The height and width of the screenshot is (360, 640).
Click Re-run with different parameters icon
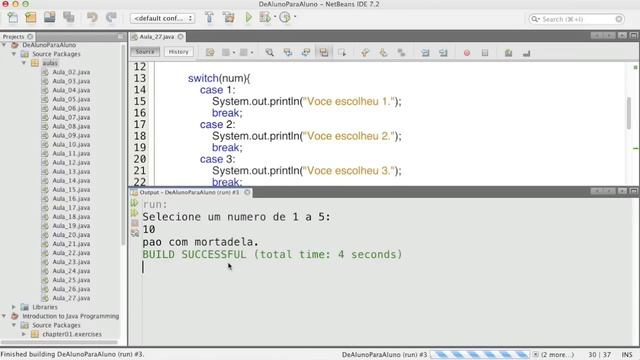point(135,213)
